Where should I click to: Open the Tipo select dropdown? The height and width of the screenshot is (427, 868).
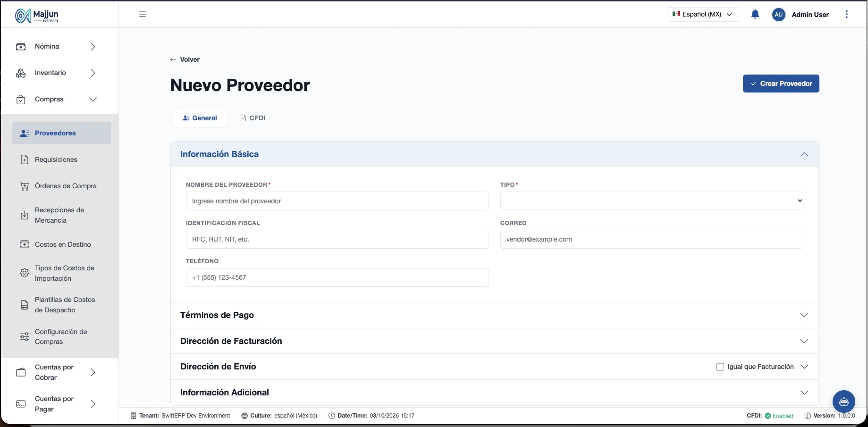[652, 201]
